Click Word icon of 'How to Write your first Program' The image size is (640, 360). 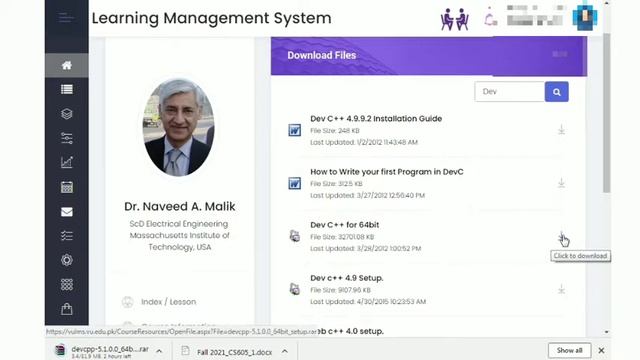point(294,183)
